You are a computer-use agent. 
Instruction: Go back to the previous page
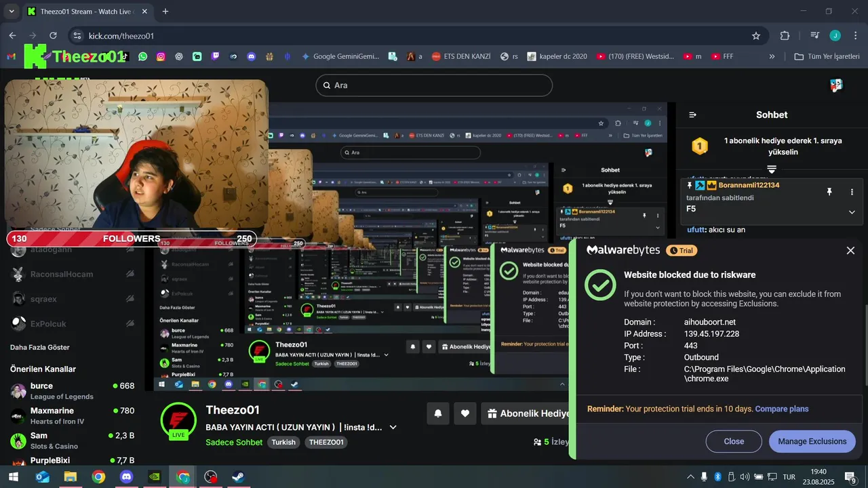(x=13, y=36)
